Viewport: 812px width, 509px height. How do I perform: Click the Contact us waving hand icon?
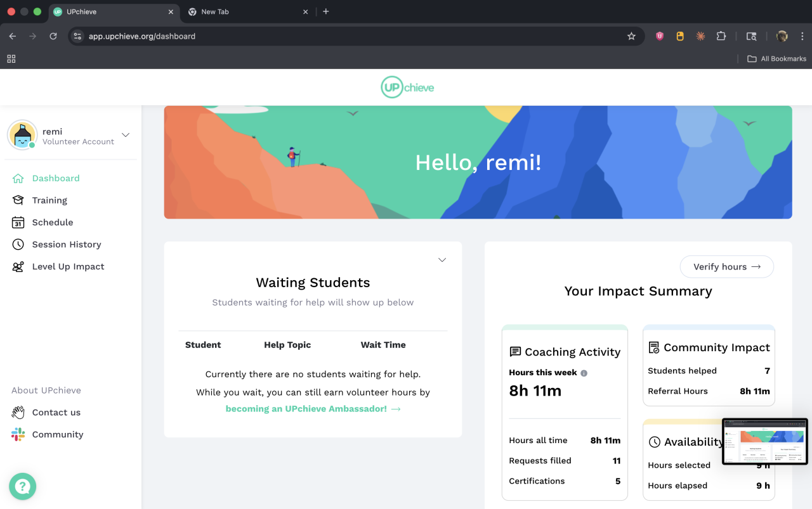[x=18, y=413]
